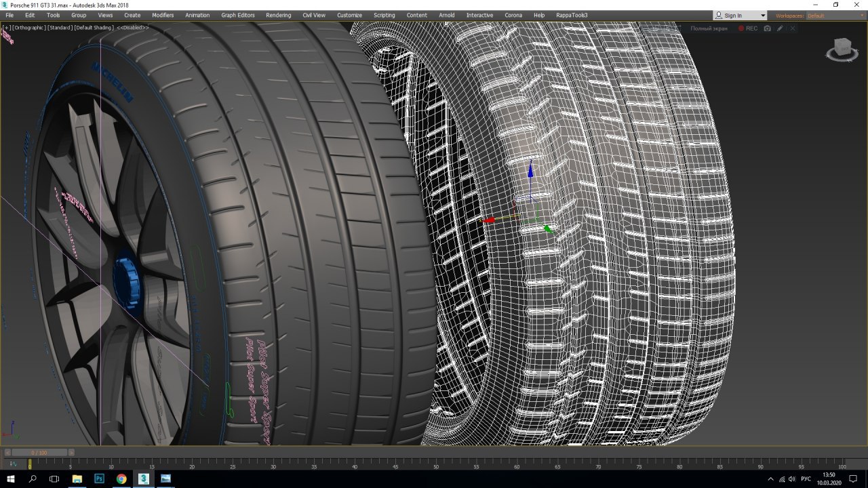Open the Mini Curve Editor icon by the track bar
The height and width of the screenshot is (488, 868).
(x=13, y=464)
